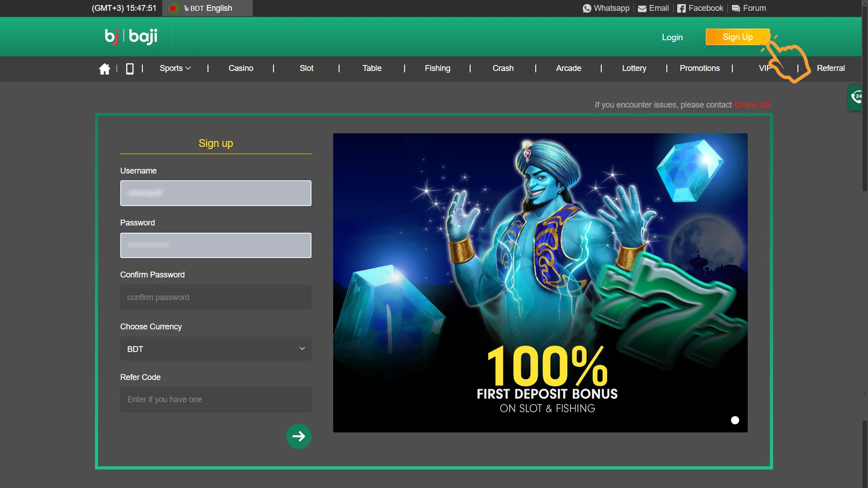Open the Casino menu item
Screen dimensions: 868x488
(241, 68)
